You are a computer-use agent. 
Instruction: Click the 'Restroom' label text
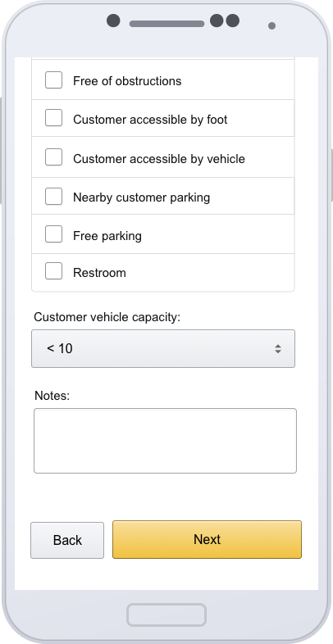tap(99, 273)
